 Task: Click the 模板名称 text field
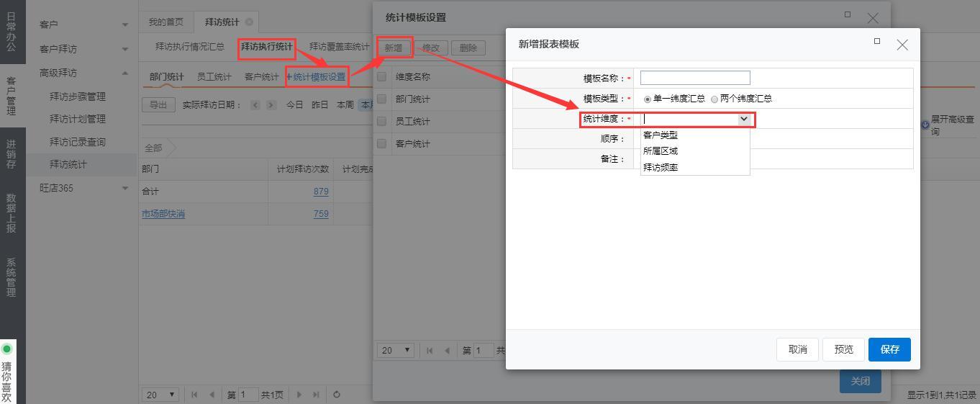click(x=695, y=78)
